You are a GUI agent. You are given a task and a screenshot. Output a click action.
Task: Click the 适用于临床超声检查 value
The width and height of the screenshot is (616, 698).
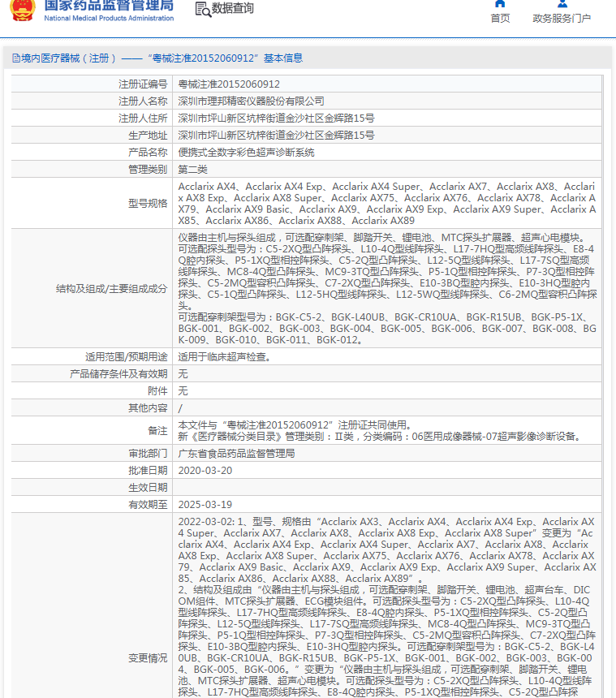(225, 357)
